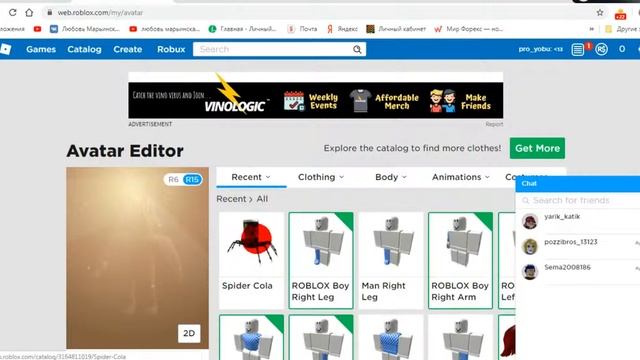
Task: Switch avatar type to R15
Action: pos(192,180)
